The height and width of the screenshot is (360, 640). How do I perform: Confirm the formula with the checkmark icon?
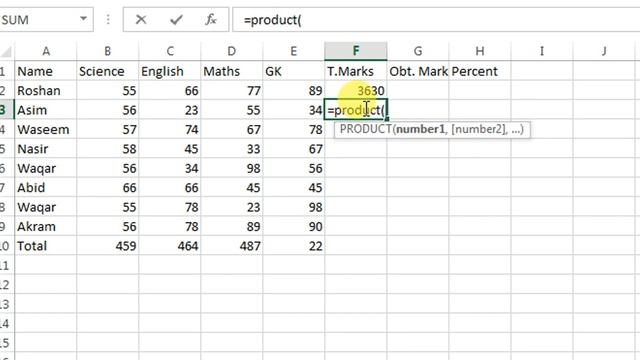[176, 19]
